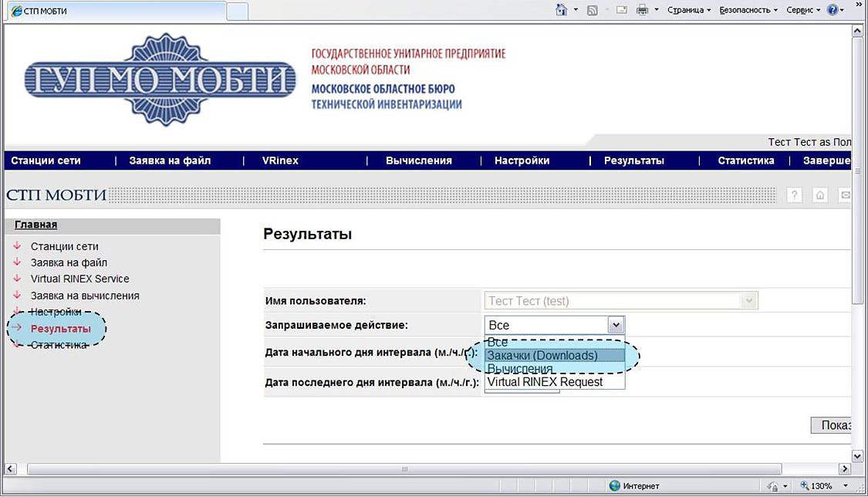Image resolution: width=868 pixels, height=497 pixels.
Task: Open the Сервис menu
Action: point(803,10)
